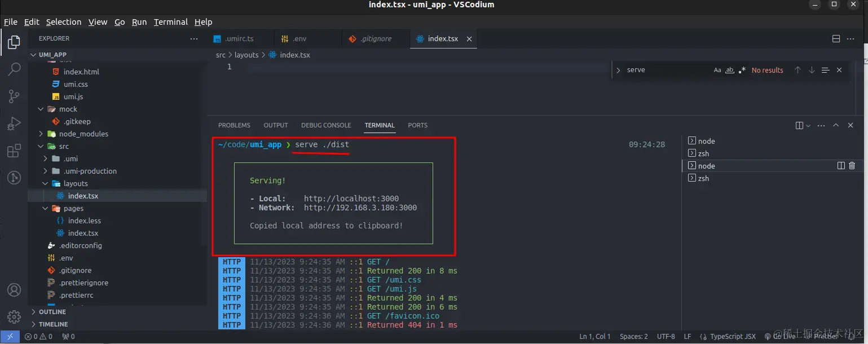The image size is (868, 344).
Task: Switch to the DEBUG CONSOLE panel tab
Action: pyautogui.click(x=326, y=125)
